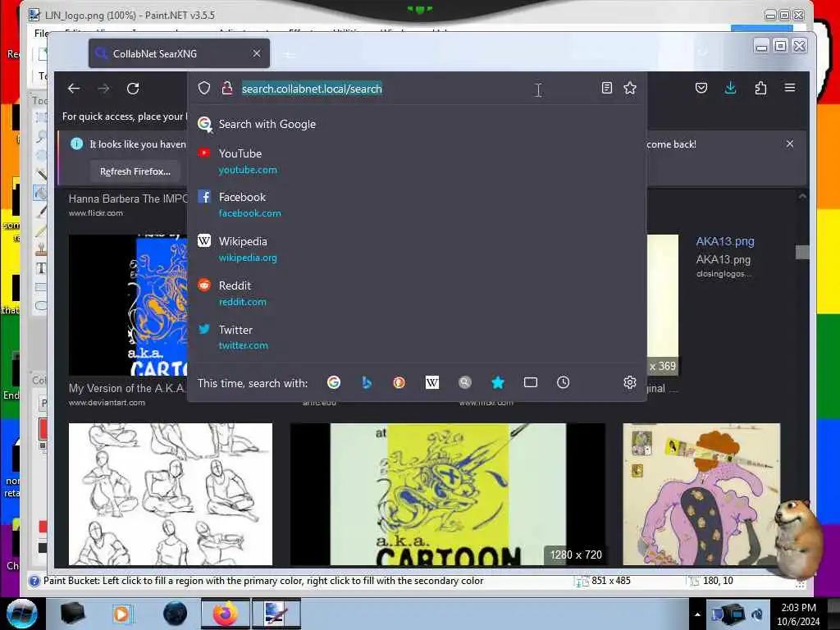Click the Paint.NET status bar help icon
840x630 pixels.
point(34,581)
